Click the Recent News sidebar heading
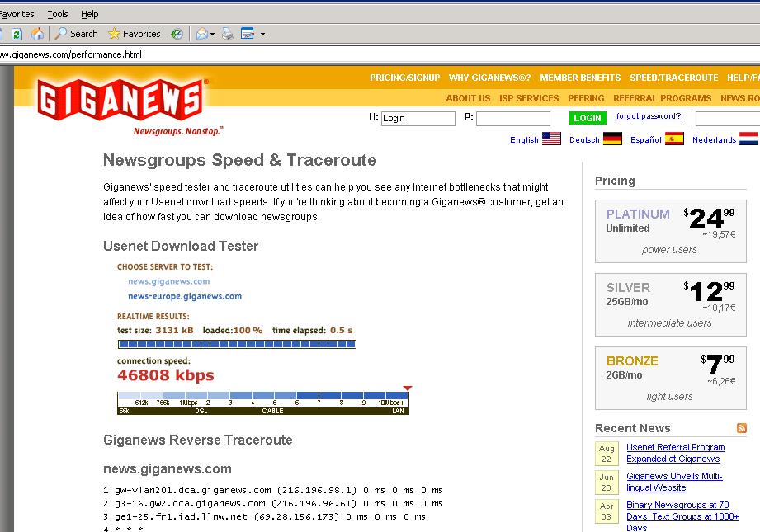 tap(633, 428)
